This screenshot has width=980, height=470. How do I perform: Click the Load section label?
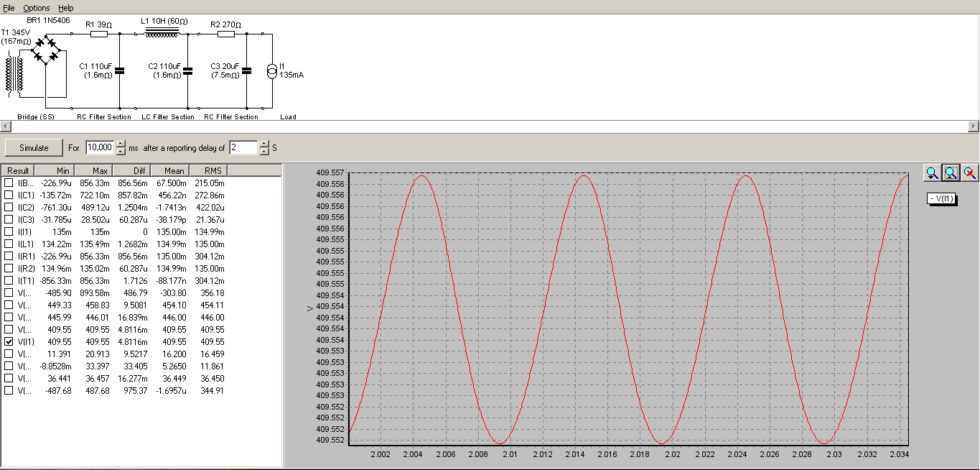pyautogui.click(x=288, y=116)
